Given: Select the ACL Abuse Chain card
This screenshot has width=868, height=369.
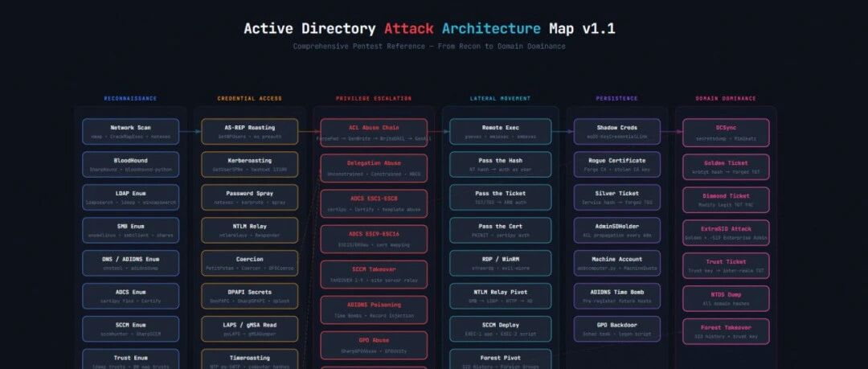Looking at the screenshot, I should pos(374,133).
